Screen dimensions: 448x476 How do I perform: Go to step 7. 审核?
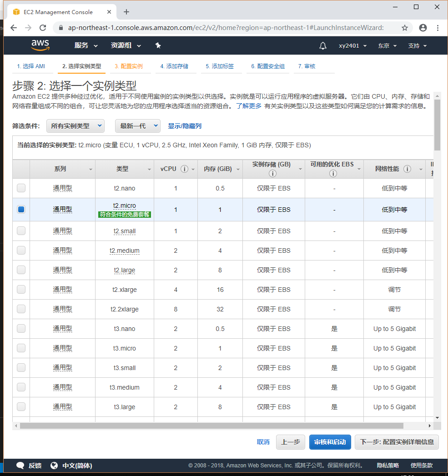(307, 66)
